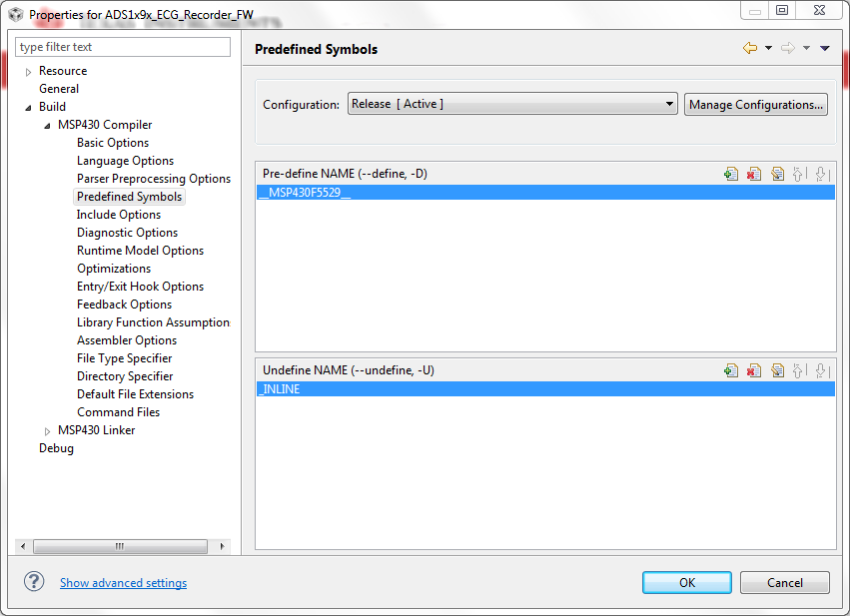Collapse the MSP430 Compiler node

pos(47,125)
